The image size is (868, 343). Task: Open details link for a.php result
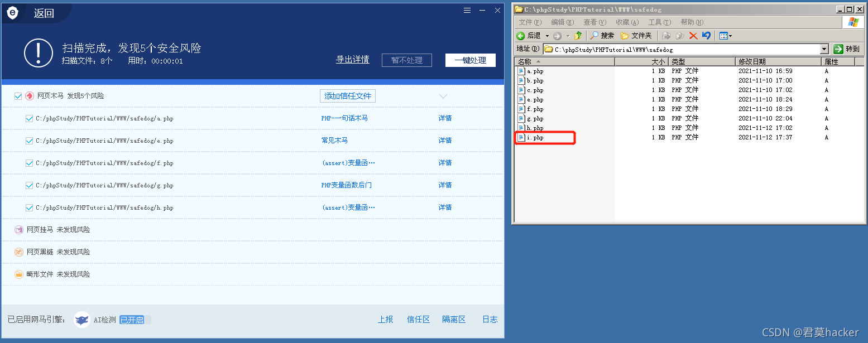click(x=445, y=118)
